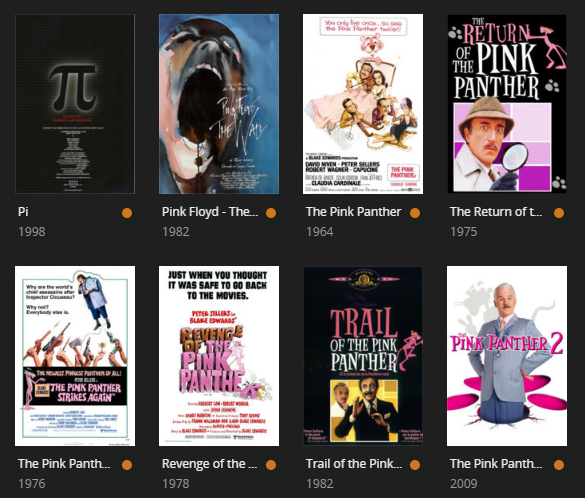
Task: Click the Revenge of the ... title link
Action: point(210,464)
